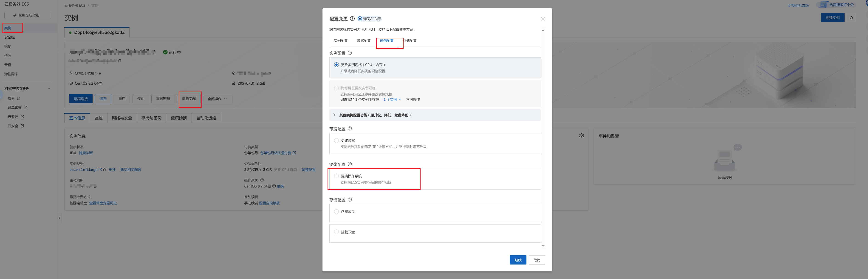The image size is (868, 279).
Task: Click dialog scrollbar down arrow
Action: click(543, 246)
